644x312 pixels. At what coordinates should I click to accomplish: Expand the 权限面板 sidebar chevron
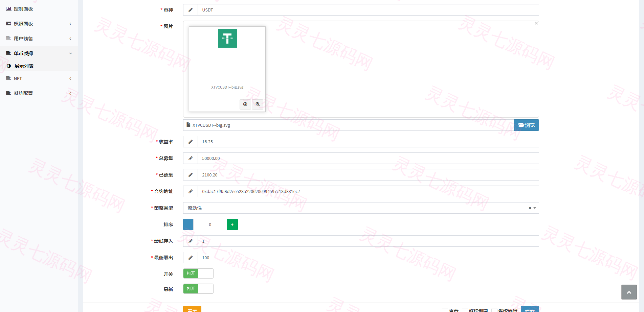pos(70,24)
